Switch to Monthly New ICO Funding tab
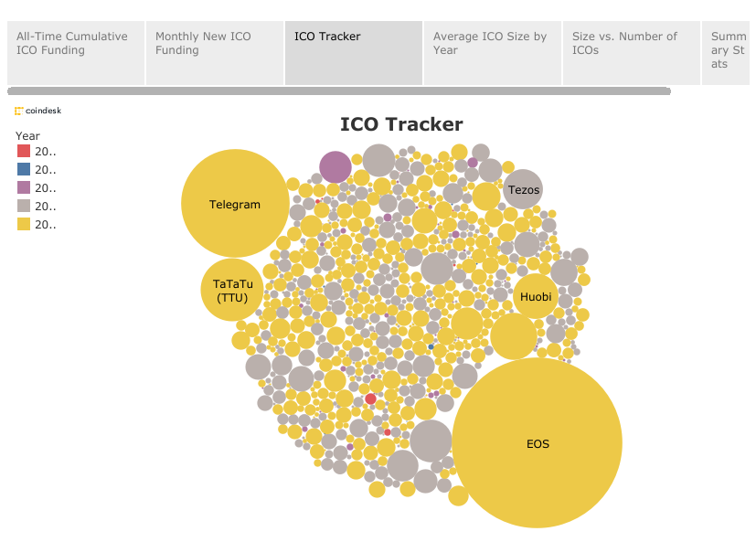756x542 pixels. [215, 53]
